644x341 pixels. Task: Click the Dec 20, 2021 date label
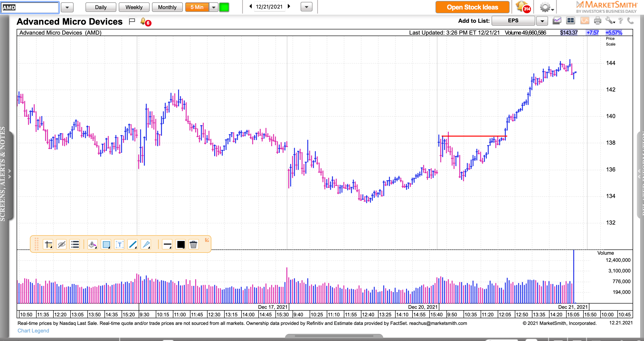pos(423,307)
